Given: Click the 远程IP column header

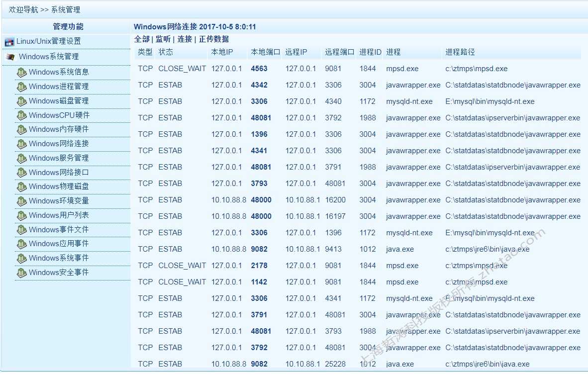Looking at the screenshot, I should click(296, 52).
